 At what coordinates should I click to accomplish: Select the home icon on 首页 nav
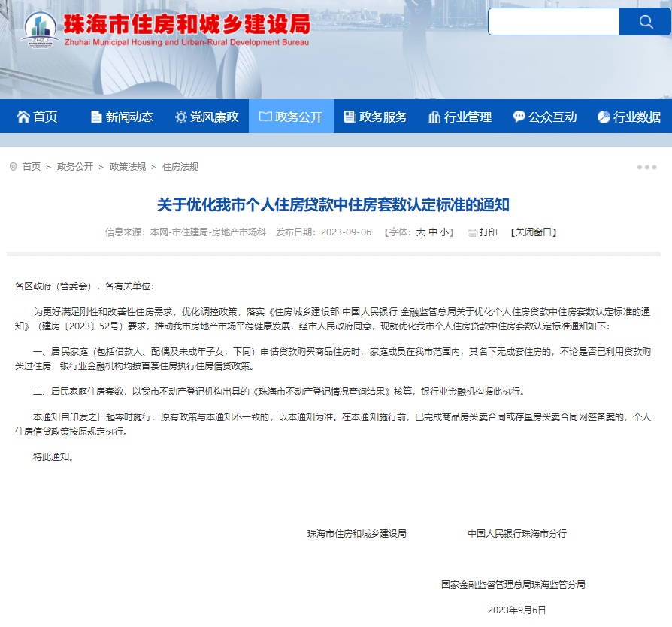click(x=25, y=117)
